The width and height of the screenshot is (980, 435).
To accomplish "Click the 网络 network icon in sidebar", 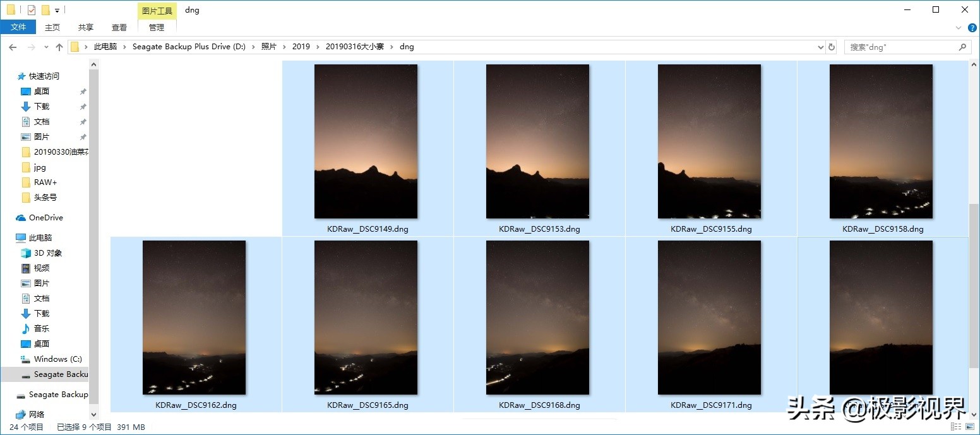I will (x=21, y=415).
